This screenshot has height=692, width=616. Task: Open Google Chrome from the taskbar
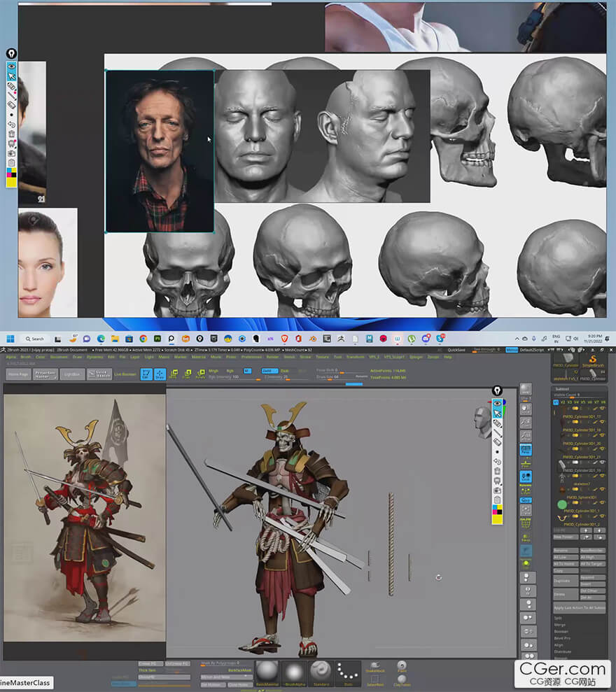(143, 339)
